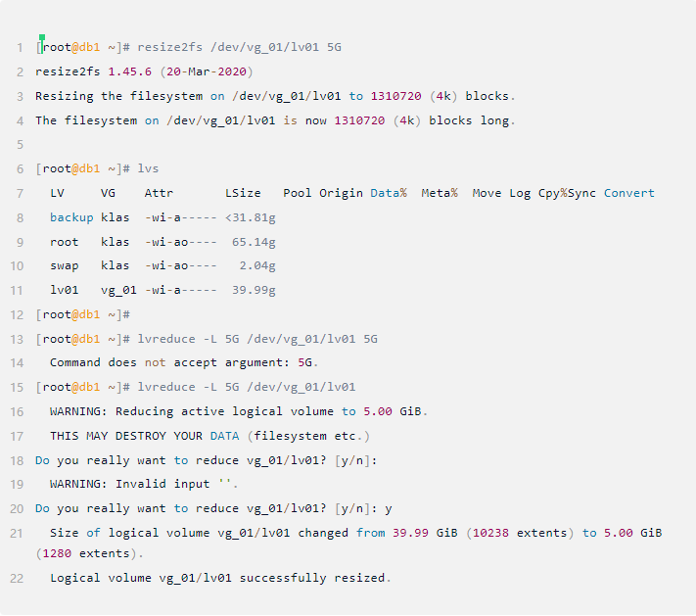Click the '10238 extents' text
The image size is (696, 616).
[518, 533]
